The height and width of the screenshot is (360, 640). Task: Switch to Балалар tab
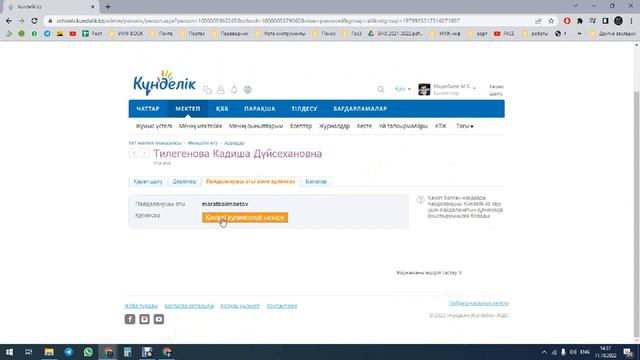click(x=316, y=182)
